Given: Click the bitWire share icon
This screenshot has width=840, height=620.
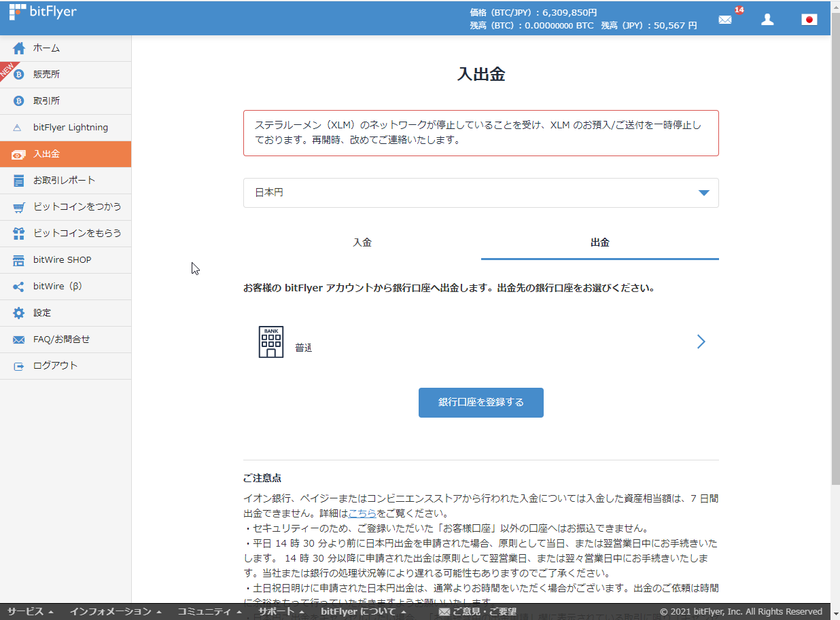Looking at the screenshot, I should [x=19, y=287].
